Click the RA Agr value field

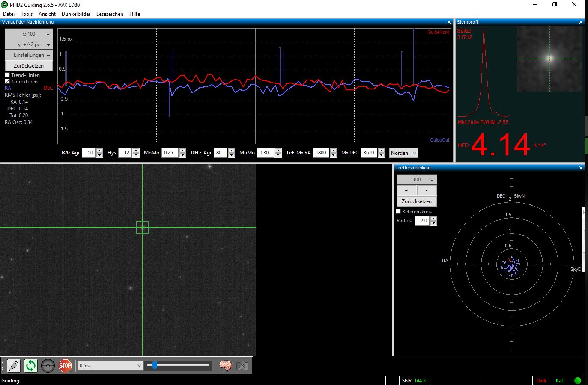tap(89, 153)
